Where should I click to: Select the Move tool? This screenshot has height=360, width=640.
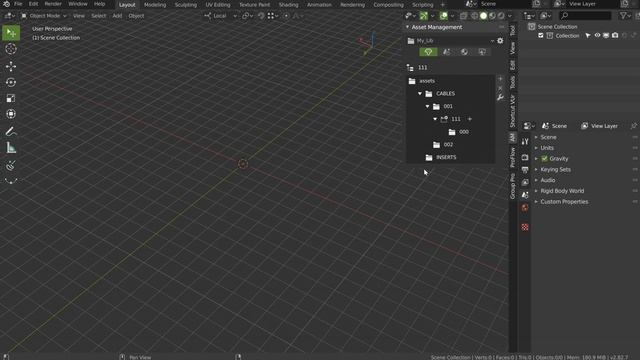click(11, 66)
